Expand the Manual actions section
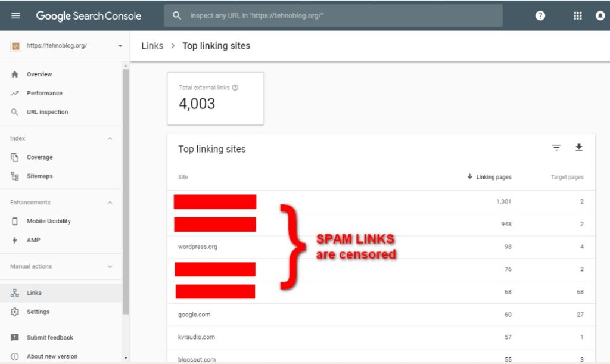The height and width of the screenshot is (364, 610). [110, 267]
